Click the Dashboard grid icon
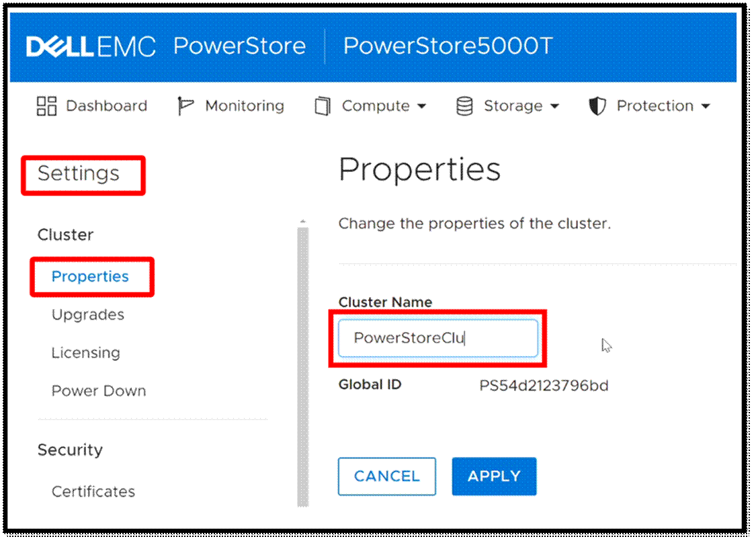This screenshot has height=543, width=756. pyautogui.click(x=46, y=106)
